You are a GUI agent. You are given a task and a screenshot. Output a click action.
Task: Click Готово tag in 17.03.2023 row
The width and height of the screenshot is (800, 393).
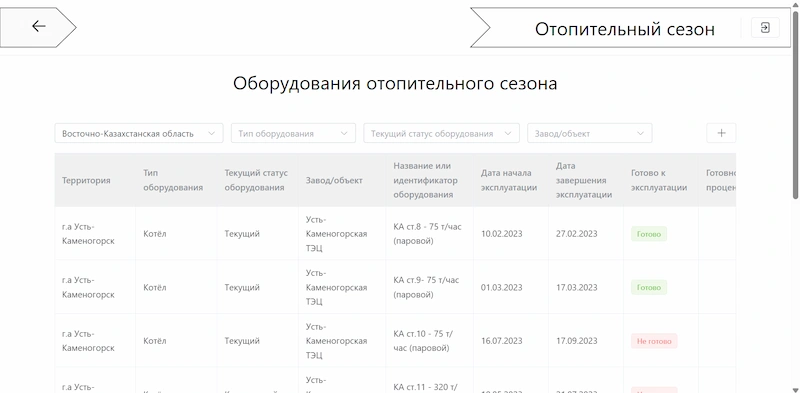(649, 287)
